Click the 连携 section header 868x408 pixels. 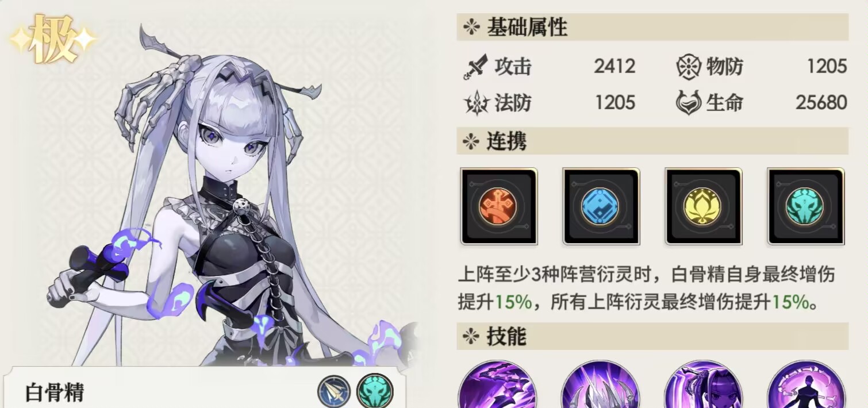[652, 141]
